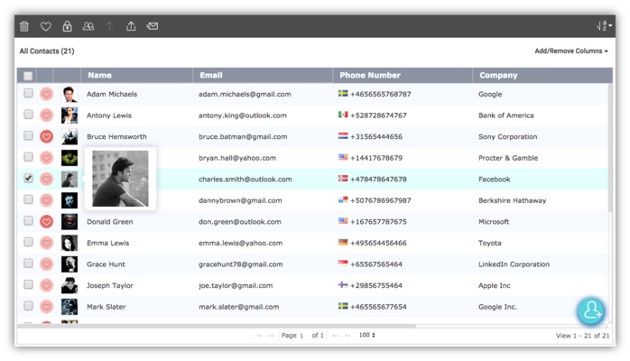Check the box for bryan.hall@yahoo.com row

[28, 157]
